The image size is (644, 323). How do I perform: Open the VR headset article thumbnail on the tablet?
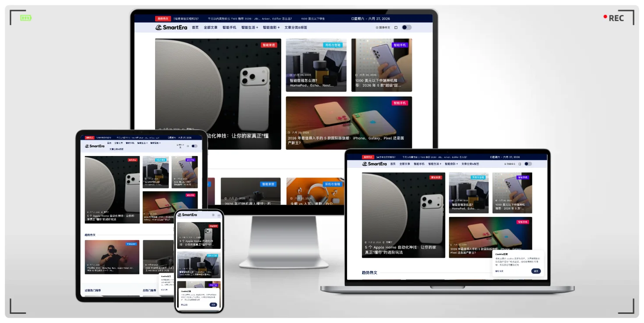click(112, 257)
